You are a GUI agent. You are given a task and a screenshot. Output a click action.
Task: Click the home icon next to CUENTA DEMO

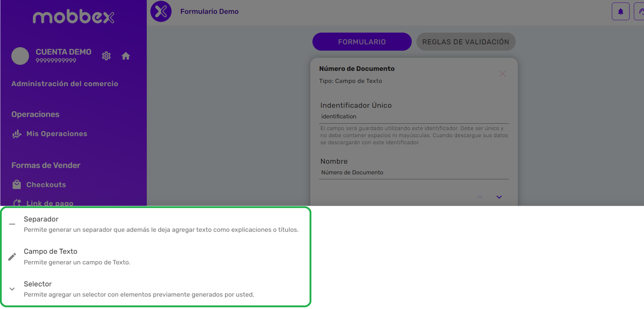[x=125, y=55]
